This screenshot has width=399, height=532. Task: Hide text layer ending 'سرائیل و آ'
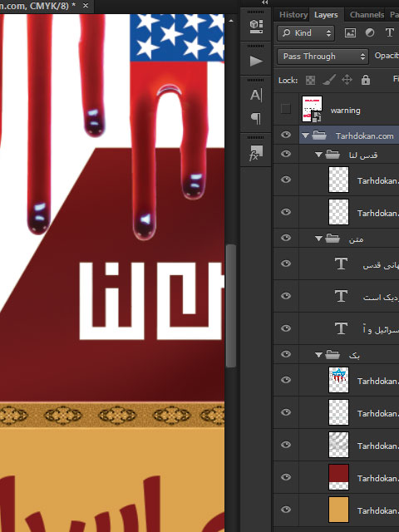pyautogui.click(x=286, y=328)
